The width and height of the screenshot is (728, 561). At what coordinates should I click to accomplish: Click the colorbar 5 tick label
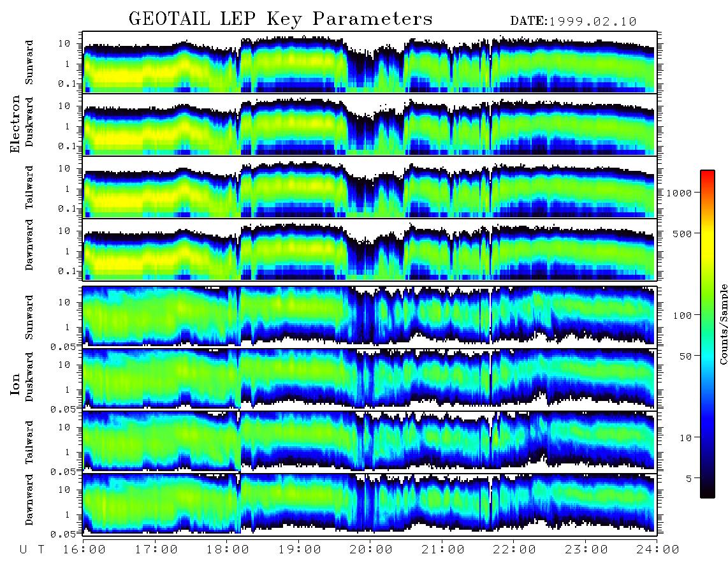[x=689, y=479]
